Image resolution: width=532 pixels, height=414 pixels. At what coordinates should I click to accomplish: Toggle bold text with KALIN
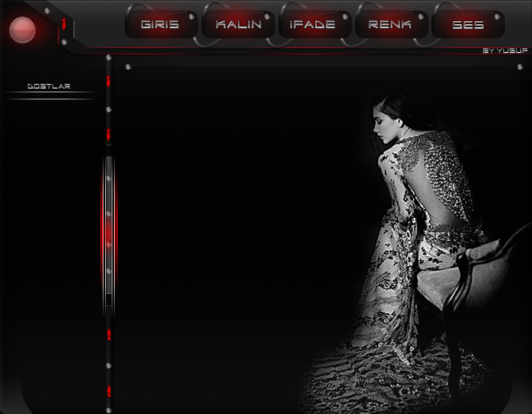coord(238,25)
